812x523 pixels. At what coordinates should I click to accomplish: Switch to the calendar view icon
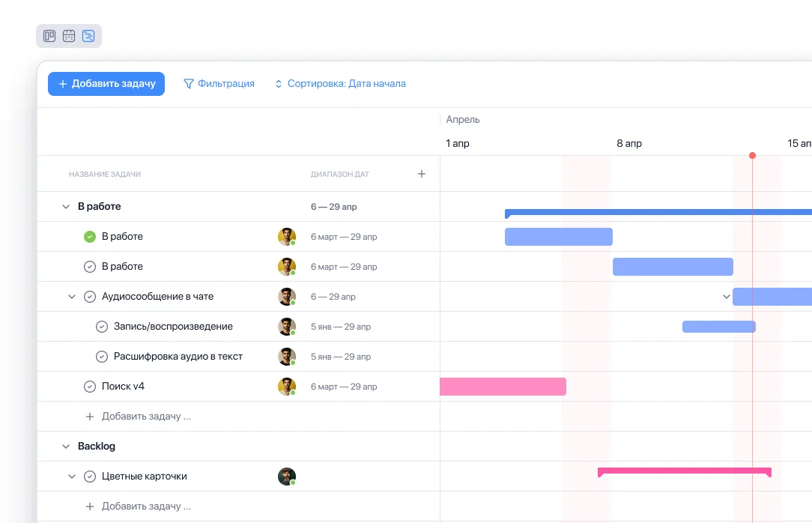point(69,36)
